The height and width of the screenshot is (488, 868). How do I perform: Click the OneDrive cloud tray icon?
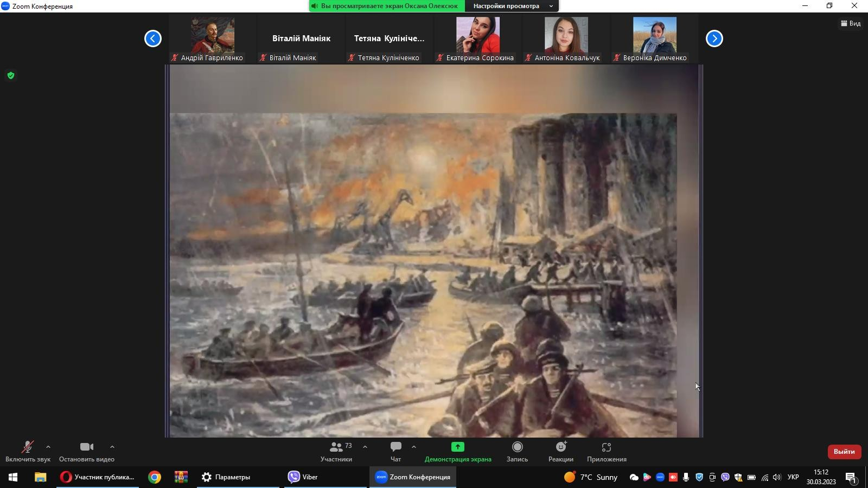pyautogui.click(x=634, y=477)
